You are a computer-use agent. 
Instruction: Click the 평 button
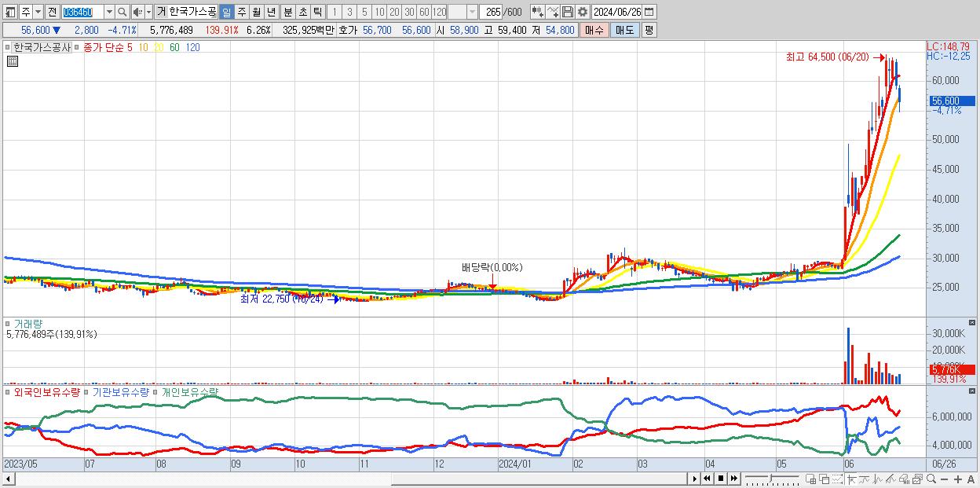tap(649, 30)
